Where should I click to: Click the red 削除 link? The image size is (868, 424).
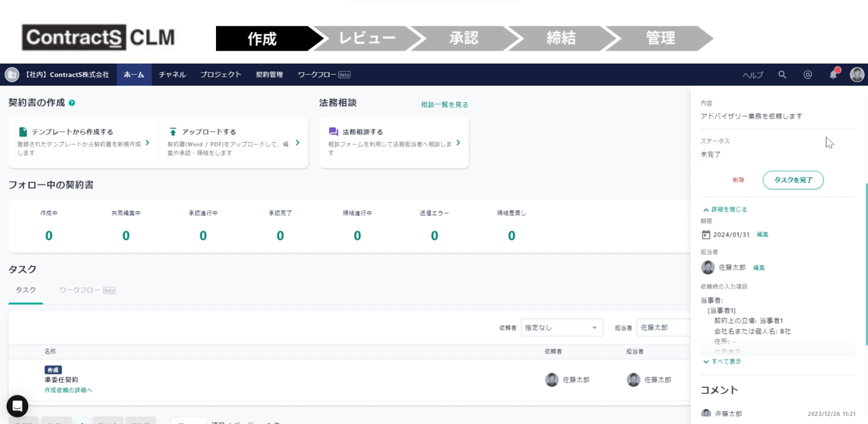point(739,180)
